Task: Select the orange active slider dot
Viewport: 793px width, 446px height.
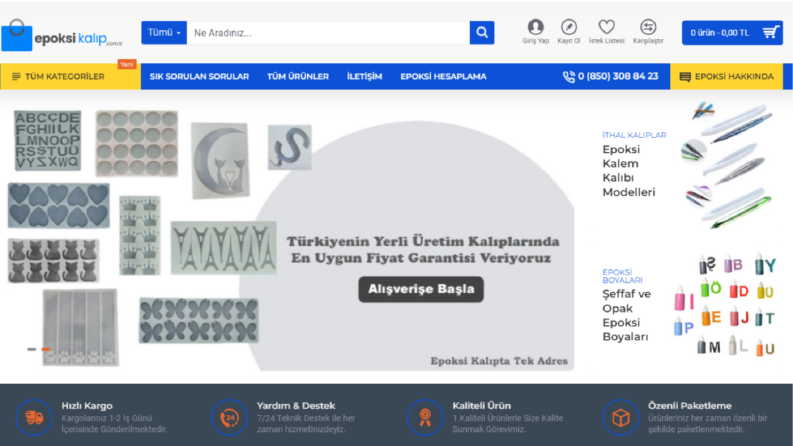Action: 46,349
